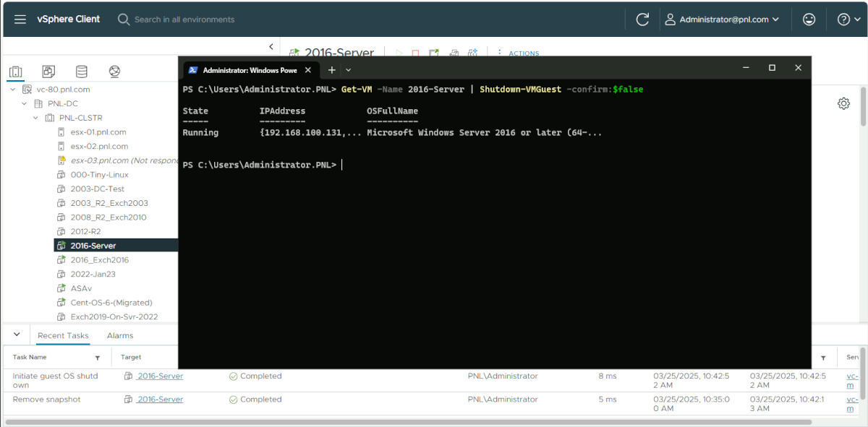
Task: Click the red Power Off icon for 2016-Server
Action: pyautogui.click(x=415, y=53)
